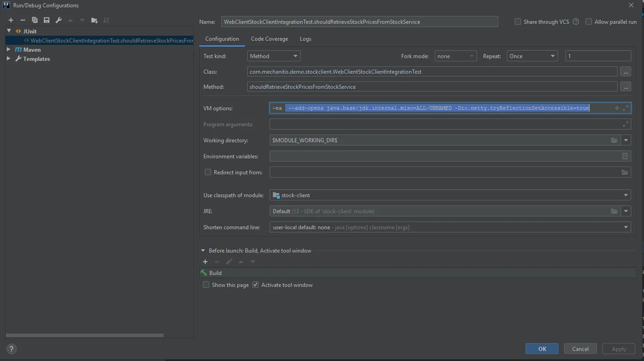Browse Redirect input file folder icon

point(625,172)
